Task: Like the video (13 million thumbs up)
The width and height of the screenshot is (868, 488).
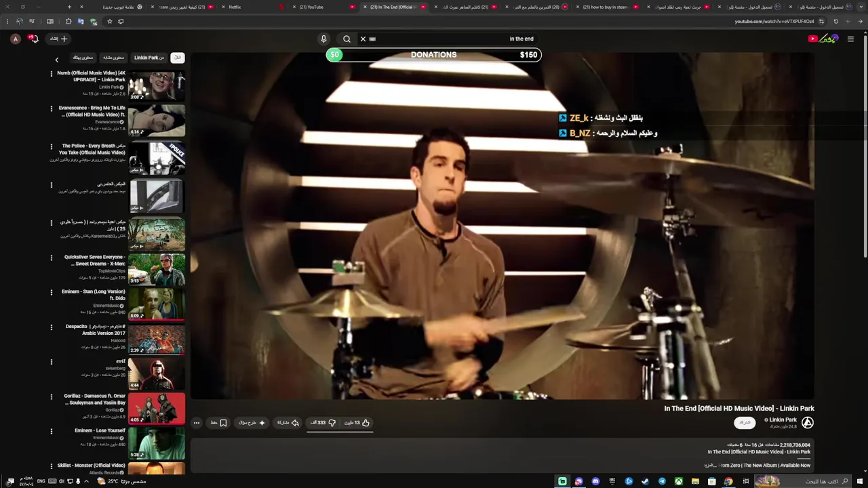Action: click(357, 423)
